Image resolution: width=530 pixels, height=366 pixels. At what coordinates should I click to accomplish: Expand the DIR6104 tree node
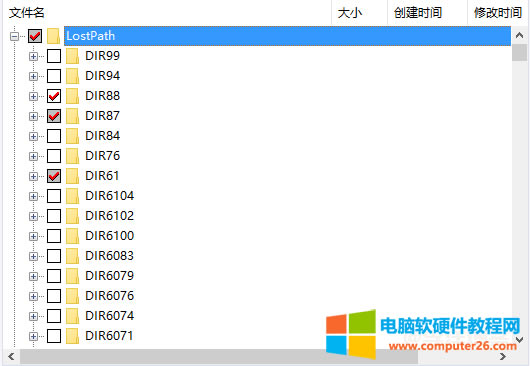pos(33,196)
